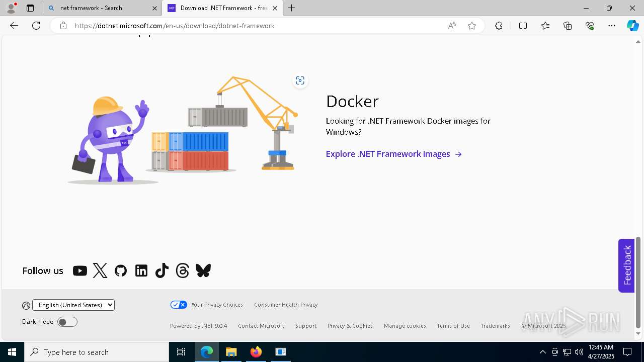The width and height of the screenshot is (644, 362).
Task: Open Terms of Use link
Action: click(453, 326)
